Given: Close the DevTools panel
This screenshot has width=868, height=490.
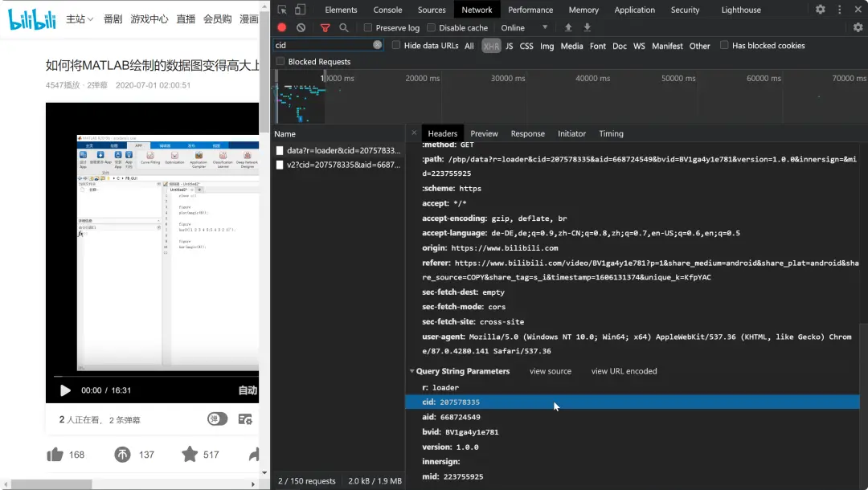Looking at the screenshot, I should [858, 10].
